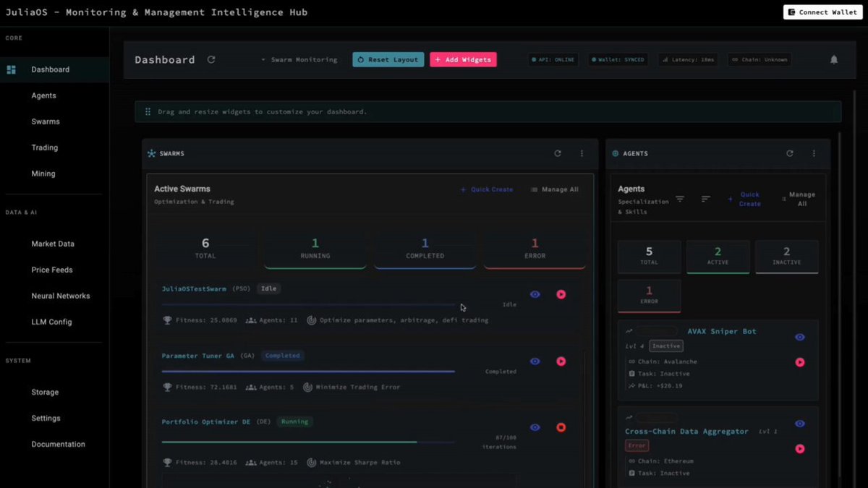868x488 pixels.
Task: Stop the Portfolio Optimizer DE swarm
Action: (x=561, y=427)
